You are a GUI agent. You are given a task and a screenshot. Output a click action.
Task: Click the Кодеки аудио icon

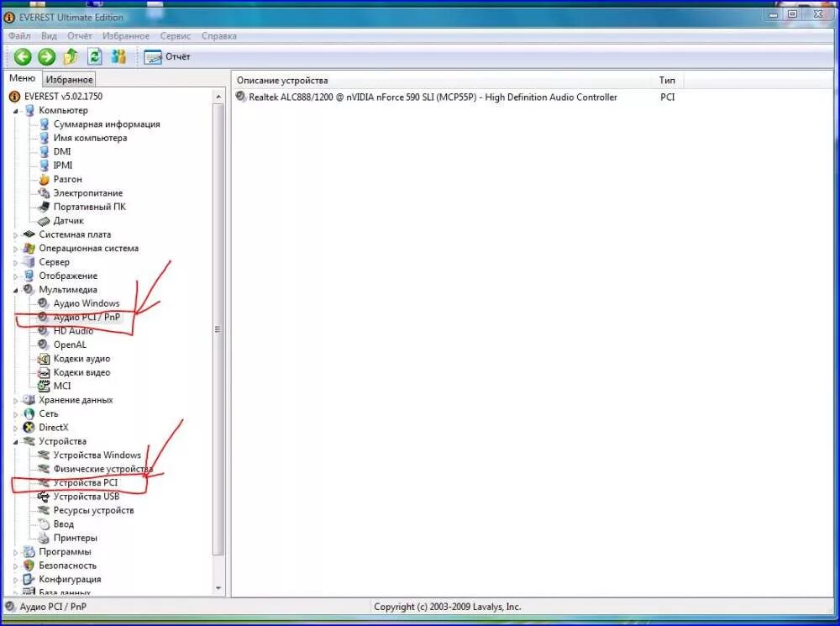(x=44, y=359)
